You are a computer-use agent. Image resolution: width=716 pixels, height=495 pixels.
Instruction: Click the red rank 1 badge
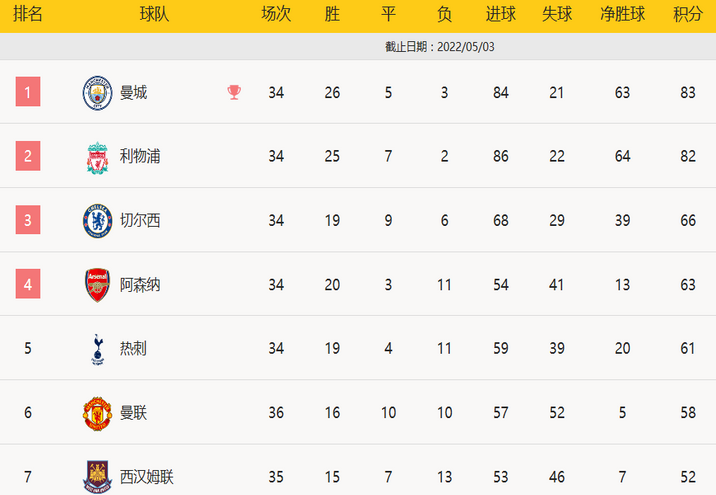click(28, 92)
